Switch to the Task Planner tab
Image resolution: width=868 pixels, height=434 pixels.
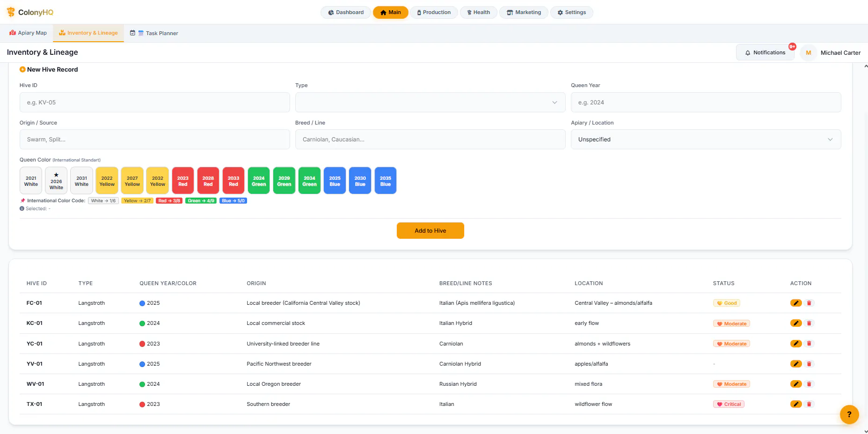(154, 33)
